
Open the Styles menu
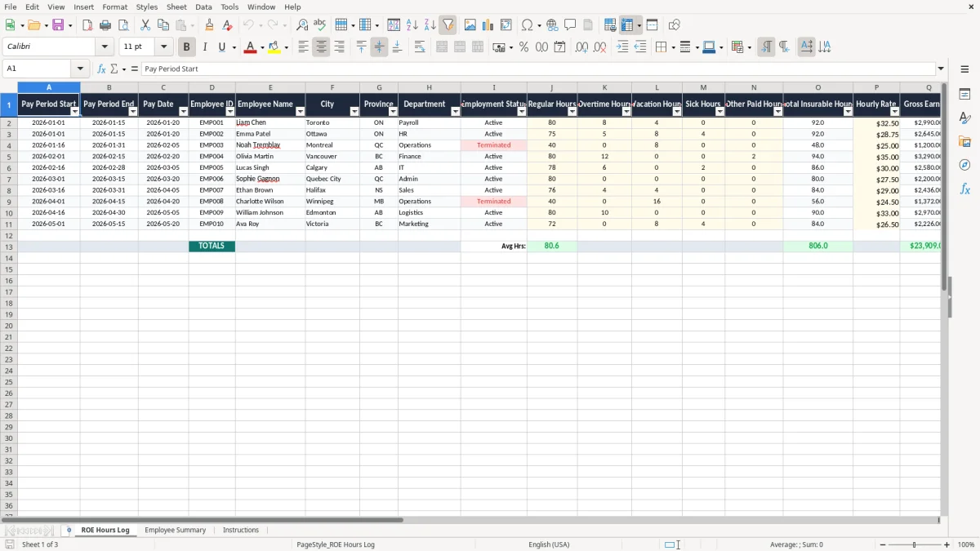[x=147, y=7]
